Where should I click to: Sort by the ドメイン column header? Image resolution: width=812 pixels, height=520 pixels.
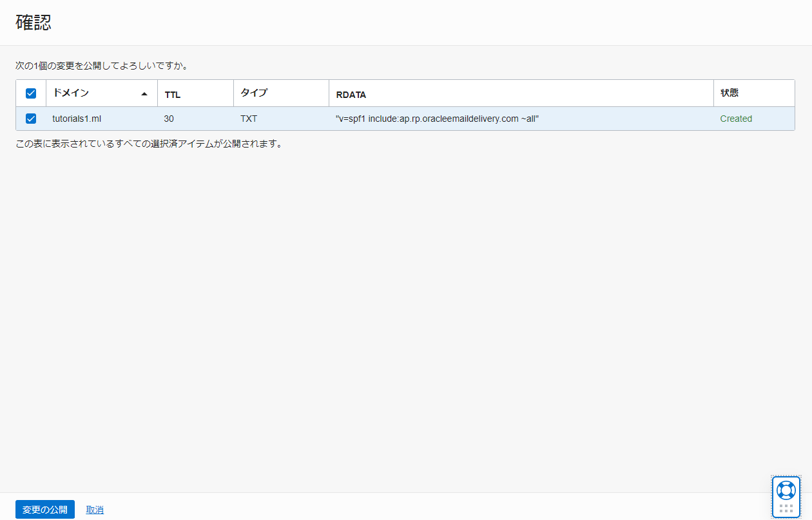(71, 93)
